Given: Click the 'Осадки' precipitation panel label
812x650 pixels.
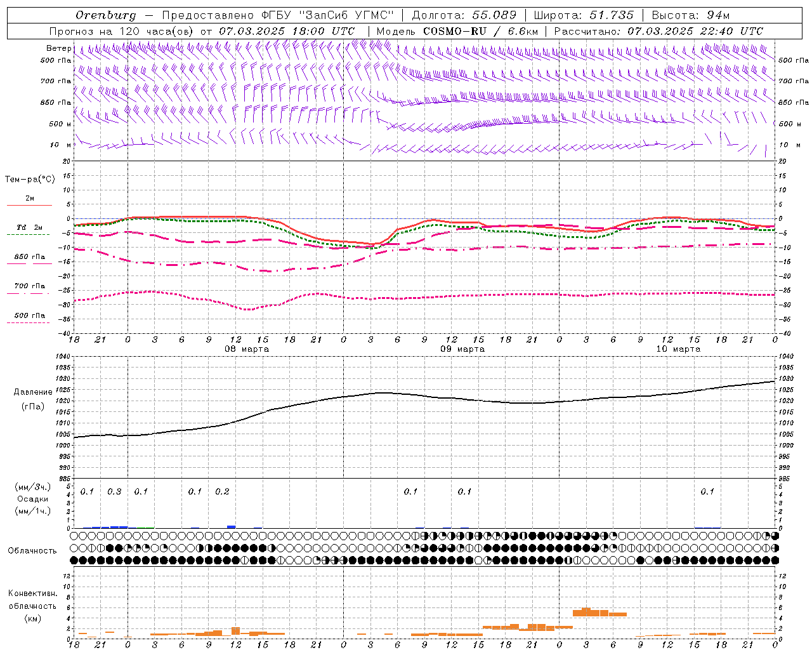Looking at the screenshot, I should pos(32,499).
